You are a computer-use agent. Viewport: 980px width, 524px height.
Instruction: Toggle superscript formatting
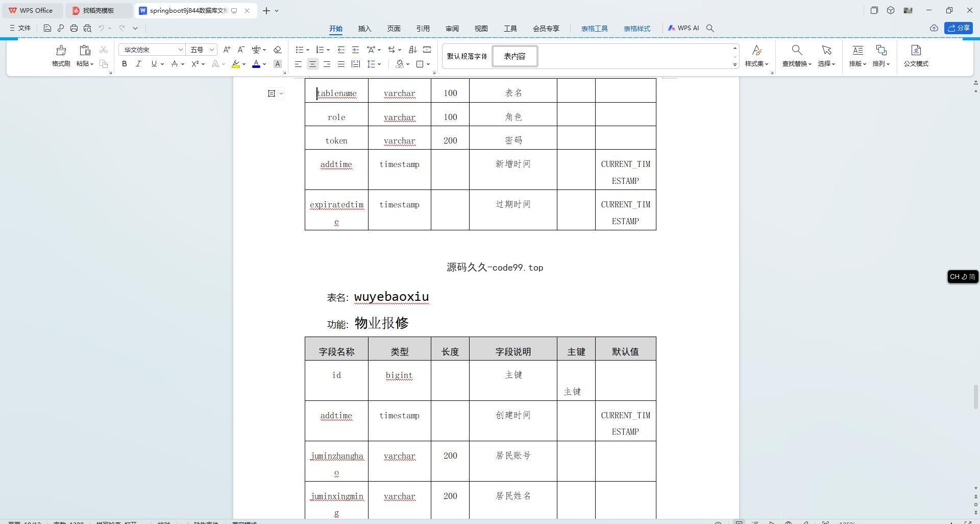195,64
